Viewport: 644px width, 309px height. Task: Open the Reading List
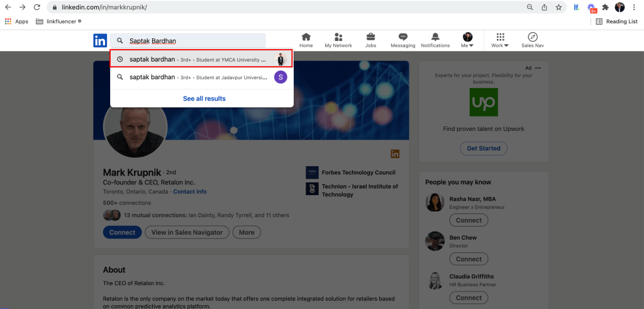[x=616, y=21]
